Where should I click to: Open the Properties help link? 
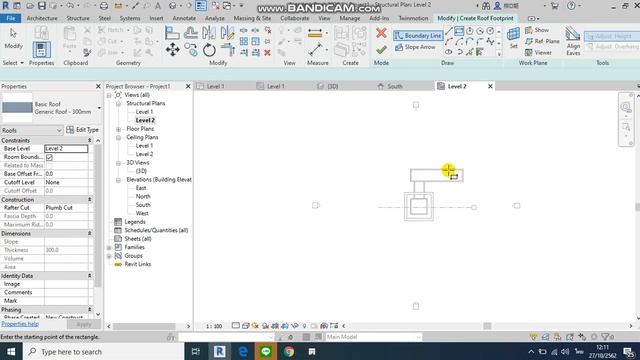20,324
